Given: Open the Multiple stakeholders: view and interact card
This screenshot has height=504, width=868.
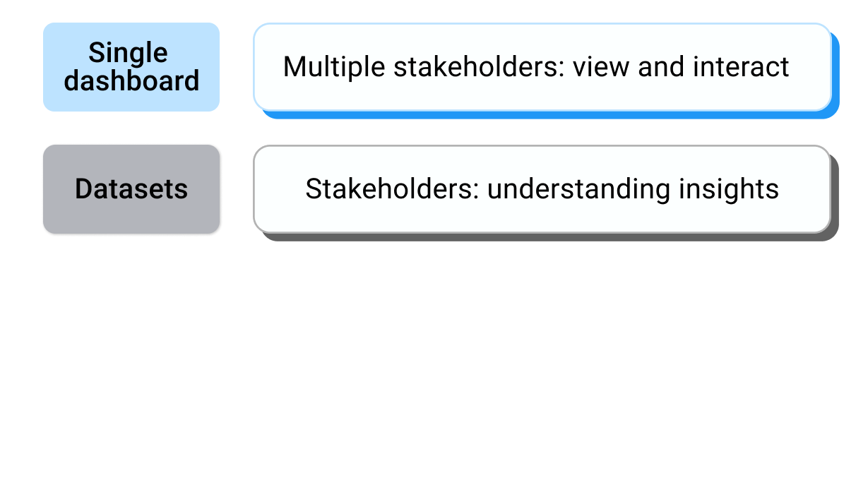Looking at the screenshot, I should (542, 67).
